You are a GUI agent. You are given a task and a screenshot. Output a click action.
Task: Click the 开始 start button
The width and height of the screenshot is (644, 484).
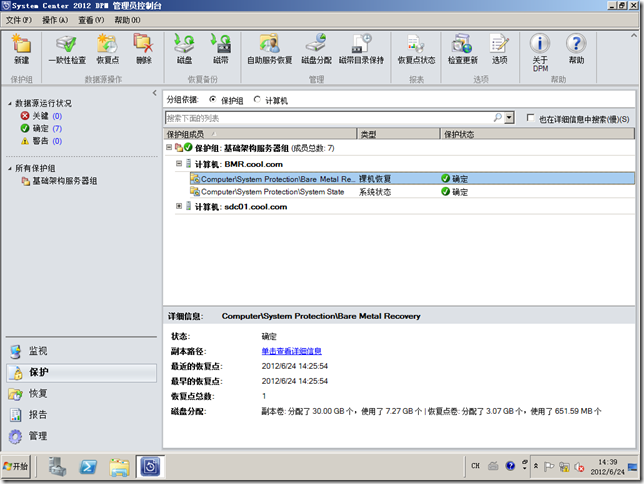pos(16,466)
